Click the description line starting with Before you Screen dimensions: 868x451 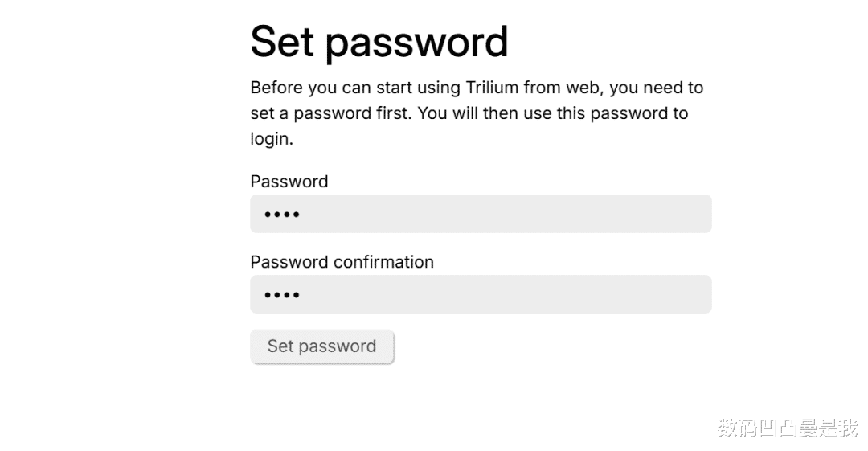[x=476, y=88]
